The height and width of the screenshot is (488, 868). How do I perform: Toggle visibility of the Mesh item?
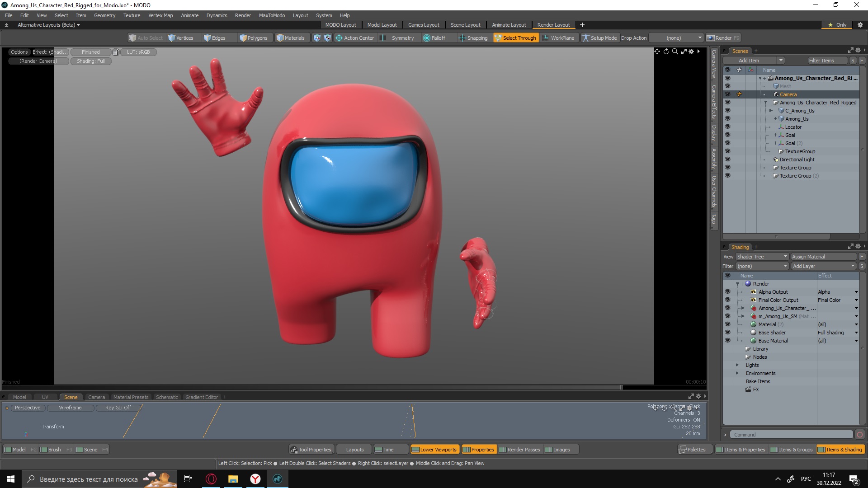727,86
